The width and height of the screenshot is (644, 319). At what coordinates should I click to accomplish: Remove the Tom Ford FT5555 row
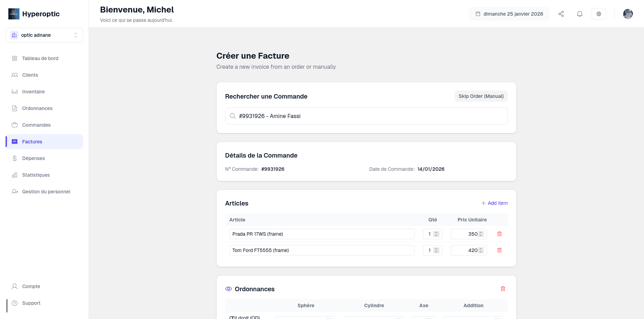499,250
